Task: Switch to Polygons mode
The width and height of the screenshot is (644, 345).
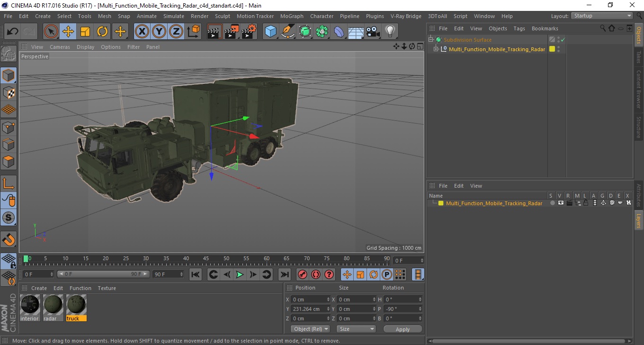Action: (x=9, y=162)
